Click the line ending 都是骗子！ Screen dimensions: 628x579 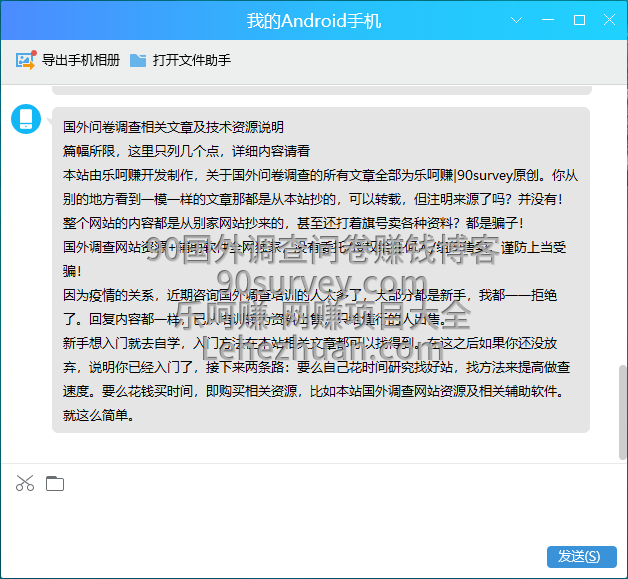(294, 223)
